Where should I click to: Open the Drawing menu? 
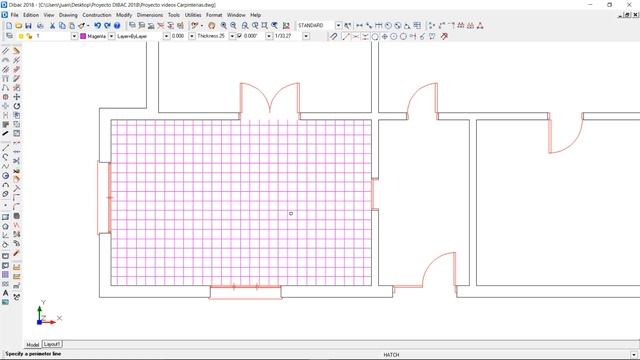click(x=68, y=15)
